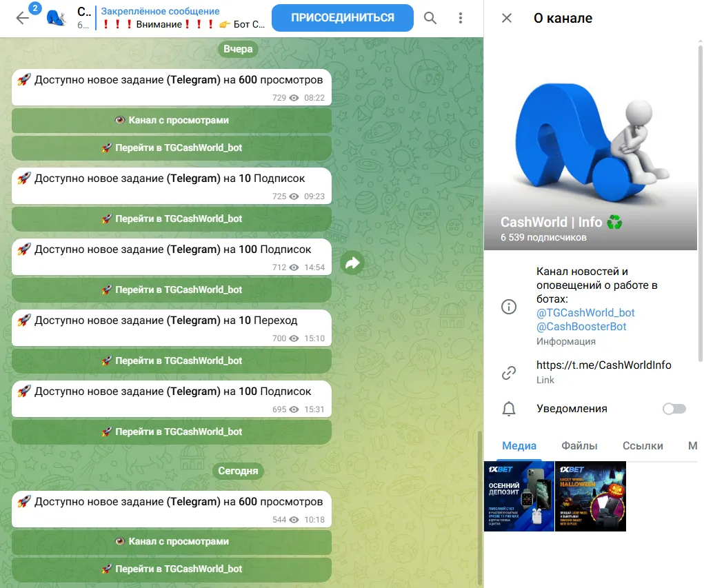
Task: Click first Канал с просмотрами button
Action: pos(172,121)
